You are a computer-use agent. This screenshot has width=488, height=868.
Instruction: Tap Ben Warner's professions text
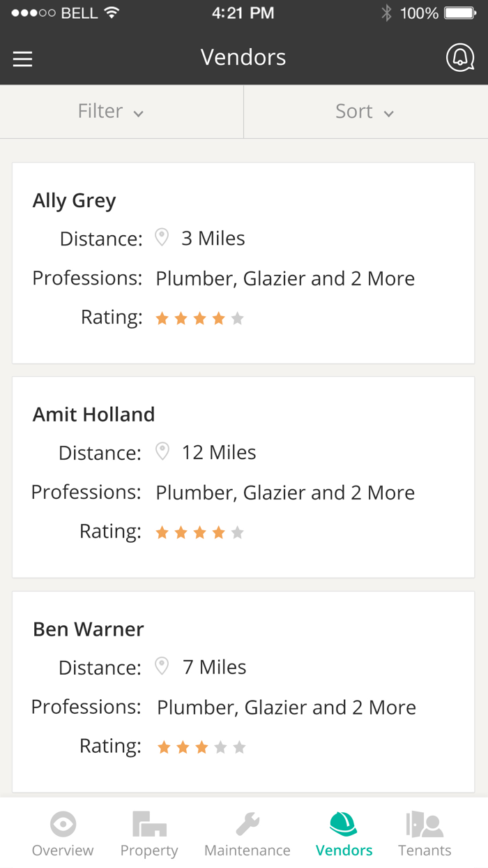pos(286,708)
